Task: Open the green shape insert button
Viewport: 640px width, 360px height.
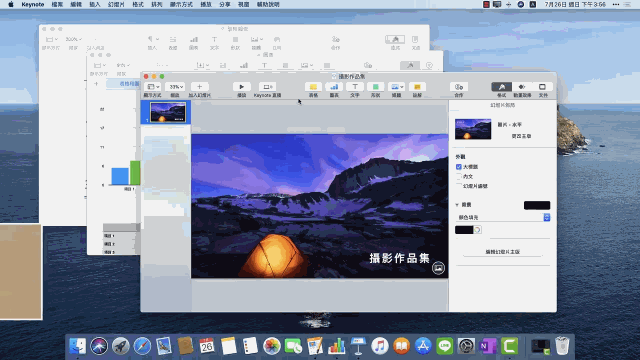Action: pyautogui.click(x=376, y=87)
